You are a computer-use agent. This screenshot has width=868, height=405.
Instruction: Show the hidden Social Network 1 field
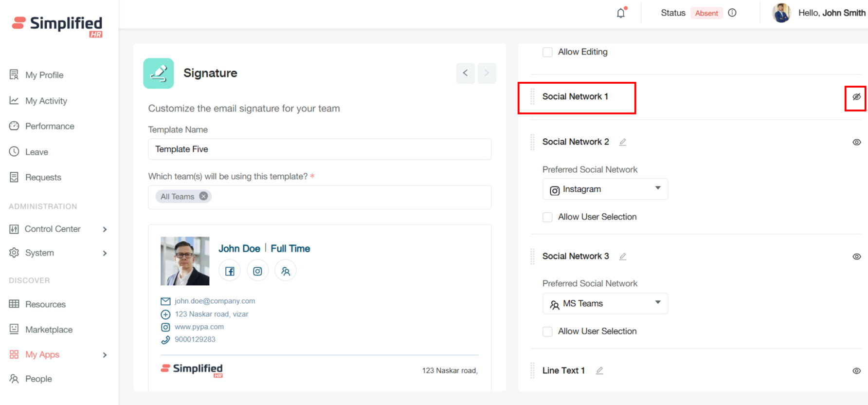[856, 97]
